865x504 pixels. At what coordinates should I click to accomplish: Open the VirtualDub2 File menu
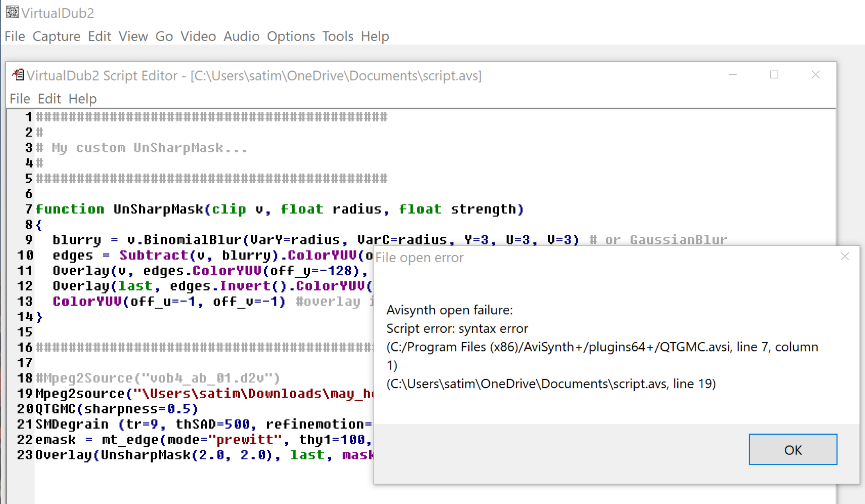tap(15, 36)
